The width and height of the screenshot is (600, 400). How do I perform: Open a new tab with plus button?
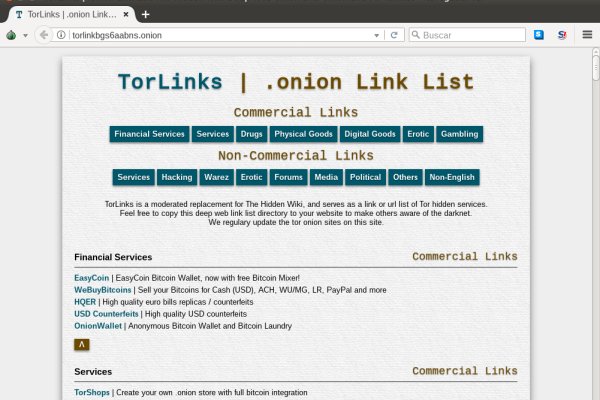(x=145, y=14)
